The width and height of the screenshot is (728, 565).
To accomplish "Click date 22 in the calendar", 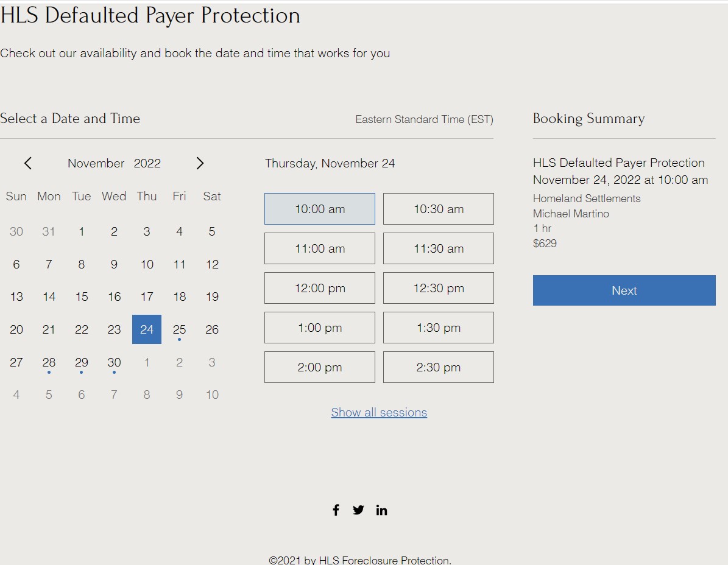I will [81, 329].
